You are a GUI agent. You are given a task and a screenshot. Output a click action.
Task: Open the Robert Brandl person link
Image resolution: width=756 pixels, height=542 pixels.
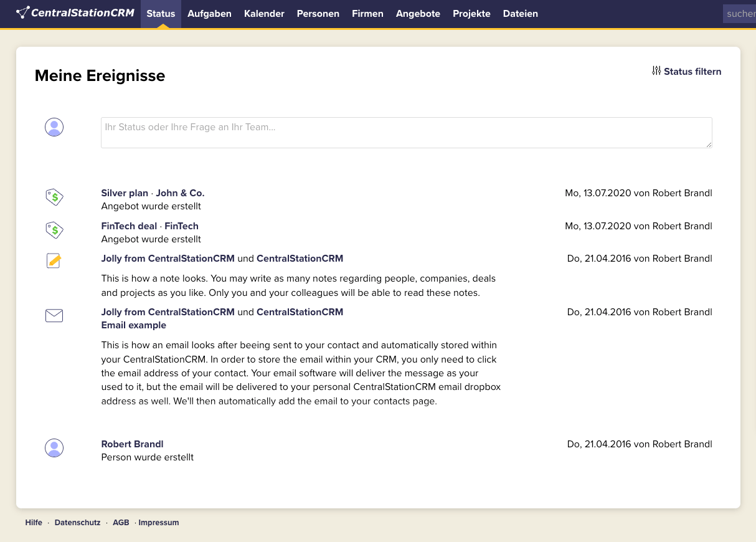coord(133,444)
